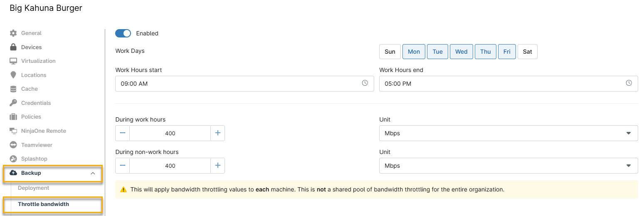Click the Work Hours end time field
This screenshot has width=644, height=216.
point(499,84)
